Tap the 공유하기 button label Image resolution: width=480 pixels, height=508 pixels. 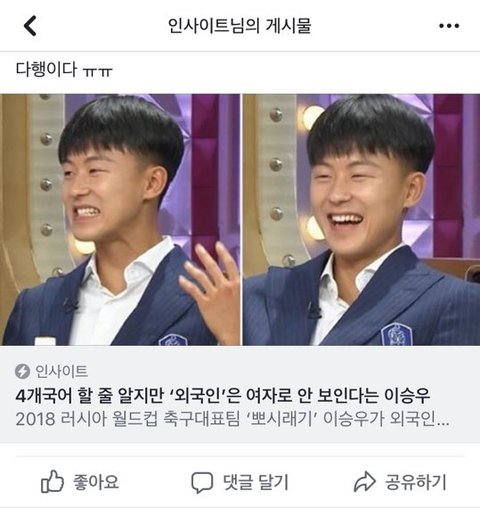[x=415, y=482]
